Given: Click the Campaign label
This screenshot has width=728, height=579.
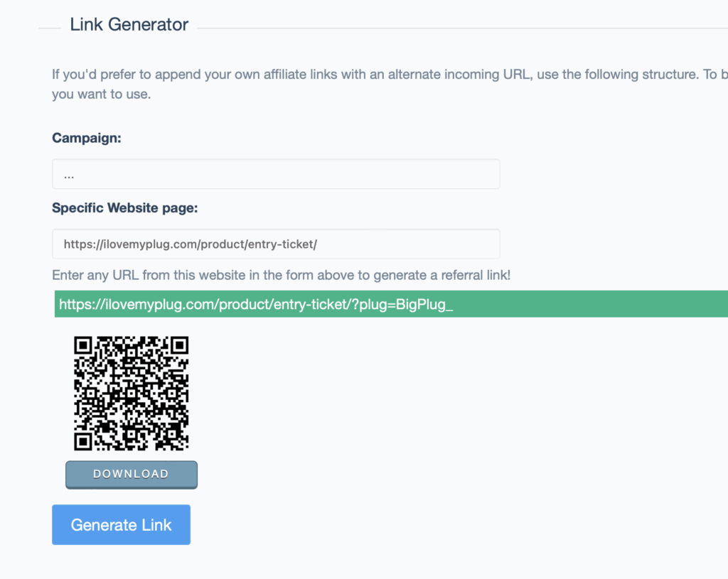Looking at the screenshot, I should 86,138.
